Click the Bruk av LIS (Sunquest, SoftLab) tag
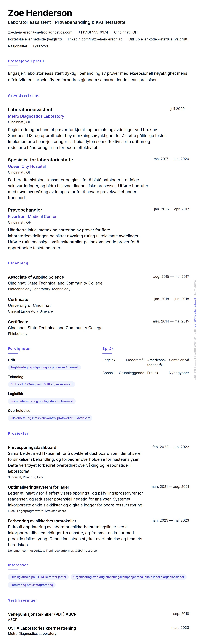197x644 pixels. [42, 384]
